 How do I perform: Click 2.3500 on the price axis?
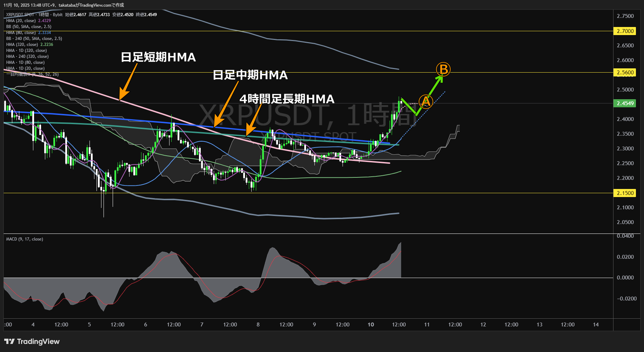click(x=625, y=134)
